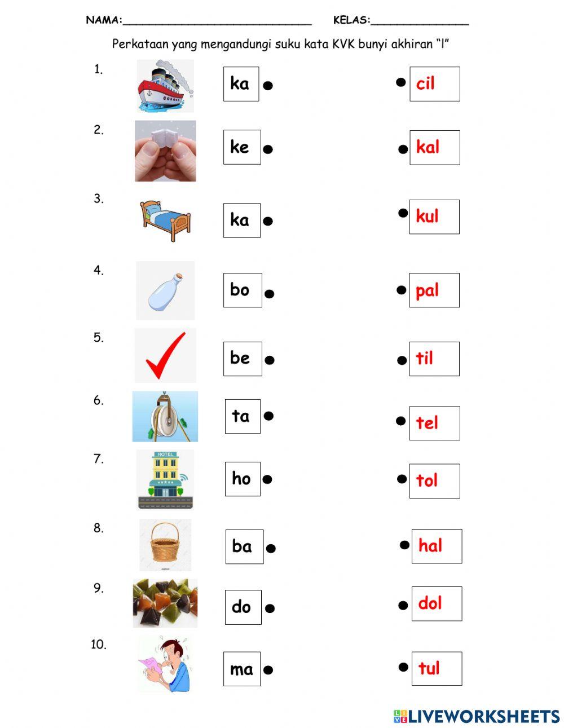Click the red 'tol' syllable box

pyautogui.click(x=434, y=480)
